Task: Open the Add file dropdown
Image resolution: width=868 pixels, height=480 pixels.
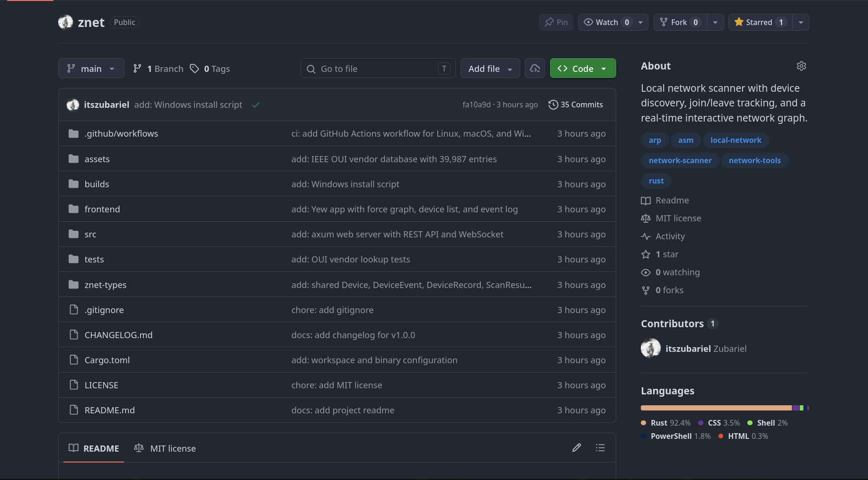Action: 490,69
